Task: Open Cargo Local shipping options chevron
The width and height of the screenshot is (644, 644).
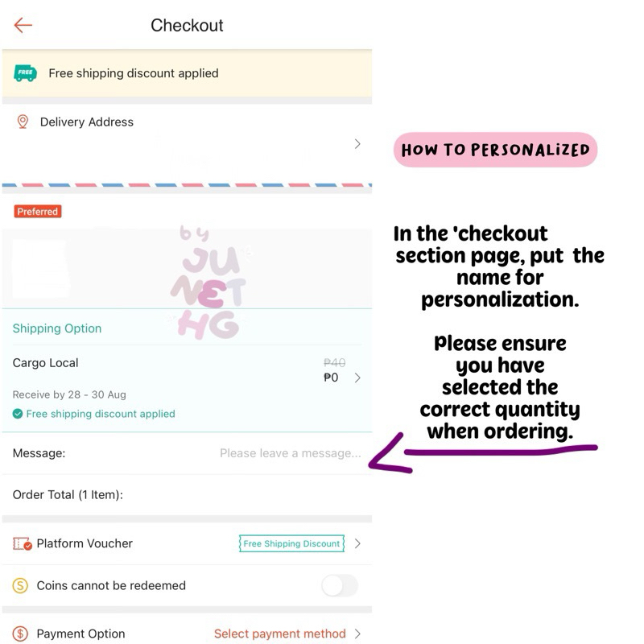Action: click(x=357, y=378)
